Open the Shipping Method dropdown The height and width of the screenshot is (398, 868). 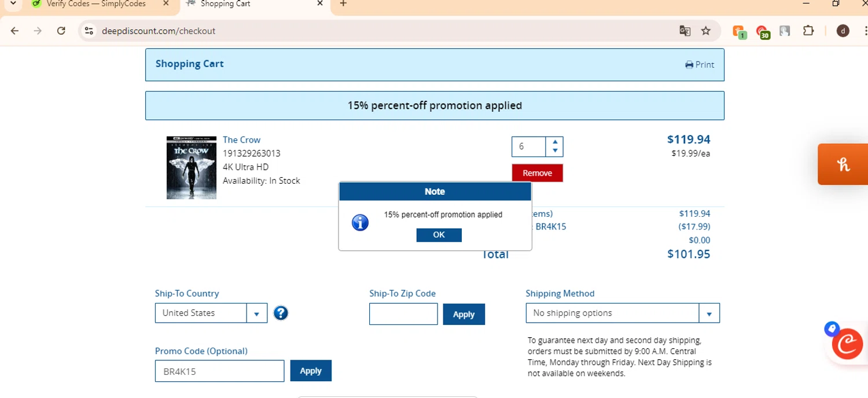pos(709,313)
